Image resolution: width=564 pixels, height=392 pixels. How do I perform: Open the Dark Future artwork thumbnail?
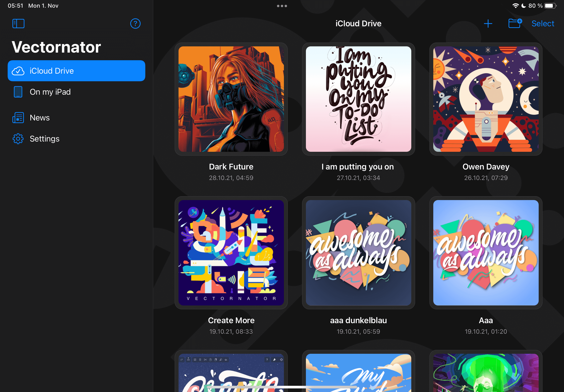click(x=231, y=99)
